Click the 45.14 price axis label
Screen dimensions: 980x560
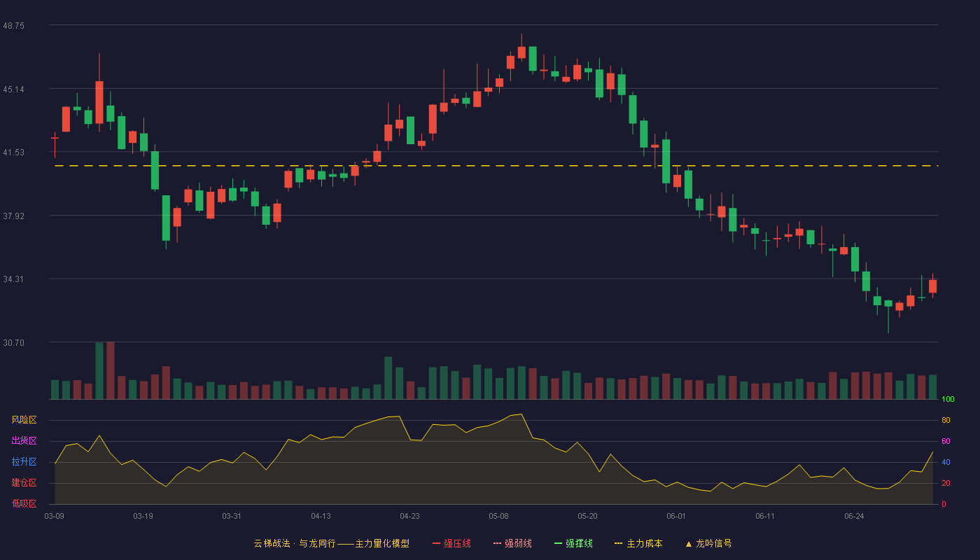click(13, 89)
